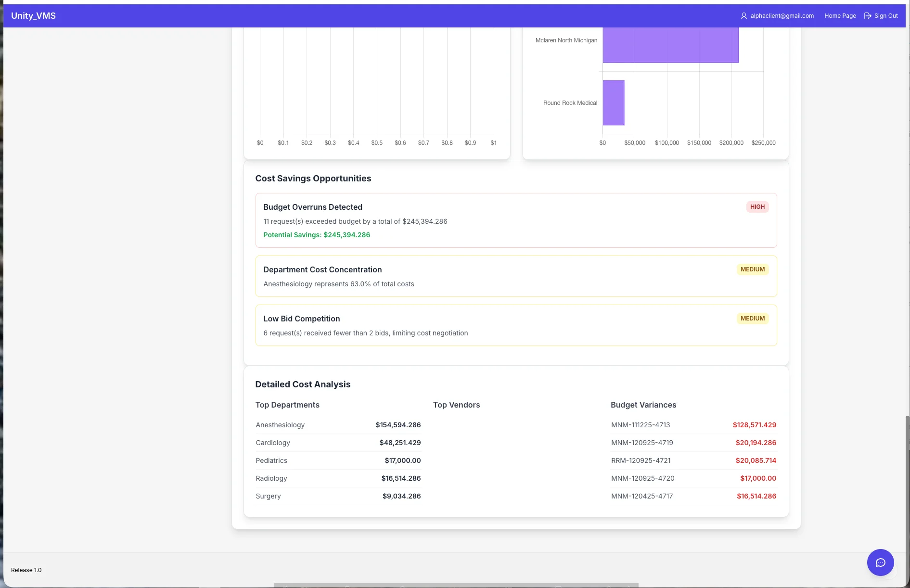910x588 pixels.
Task: Click the sign-out arrow icon
Action: pyautogui.click(x=867, y=15)
